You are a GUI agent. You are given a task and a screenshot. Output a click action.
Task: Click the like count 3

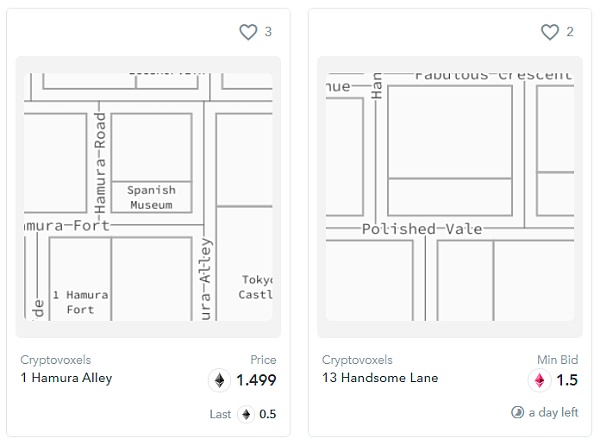(x=268, y=32)
